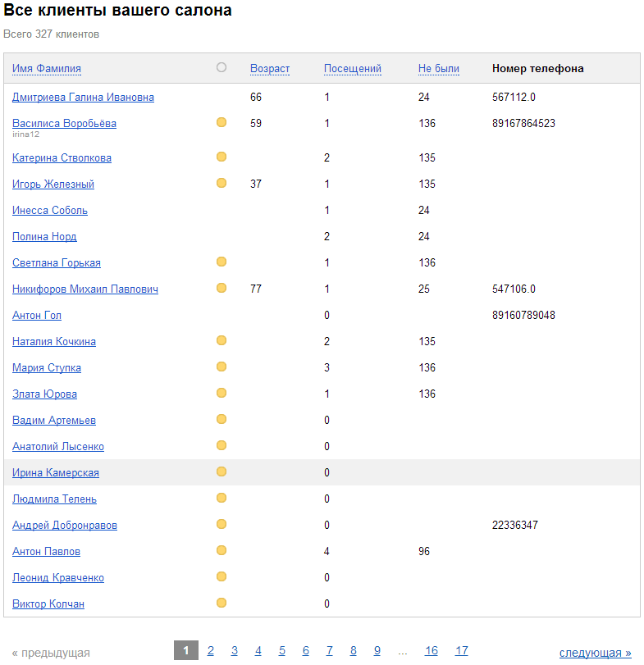Go to page 2 of client list
The width and height of the screenshot is (644, 665).
211,651
